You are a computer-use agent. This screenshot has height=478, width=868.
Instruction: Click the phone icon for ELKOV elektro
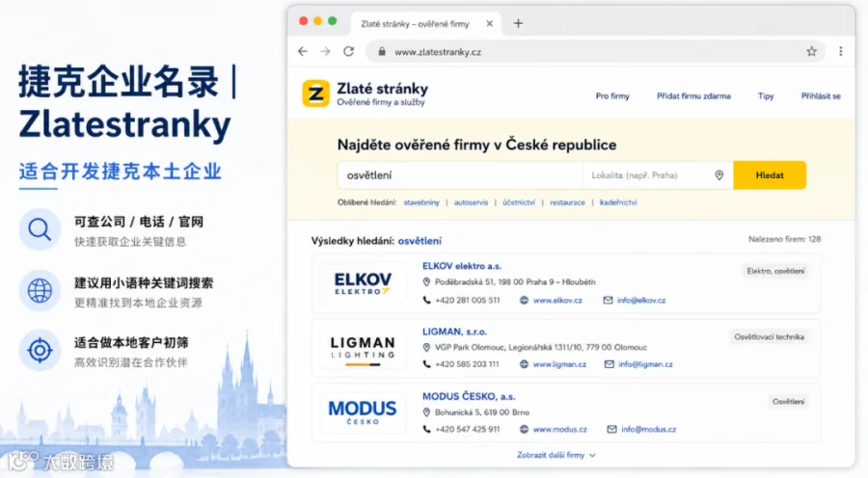tap(426, 301)
